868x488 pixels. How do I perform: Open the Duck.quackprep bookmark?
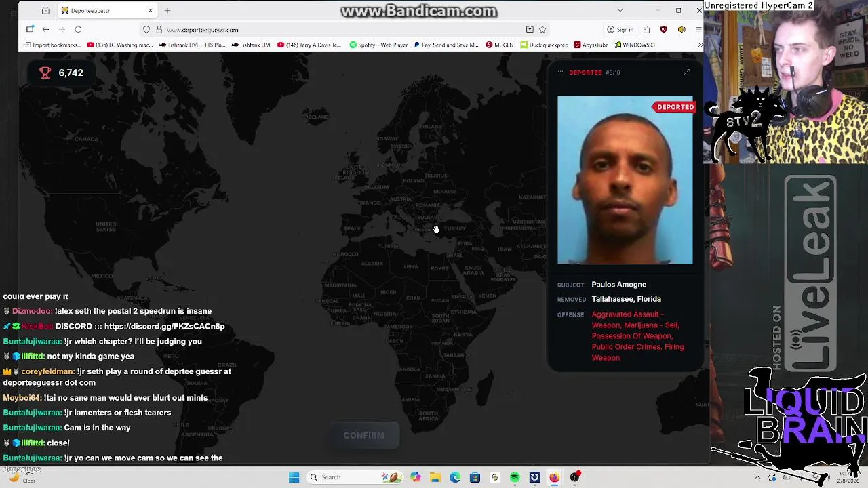544,45
